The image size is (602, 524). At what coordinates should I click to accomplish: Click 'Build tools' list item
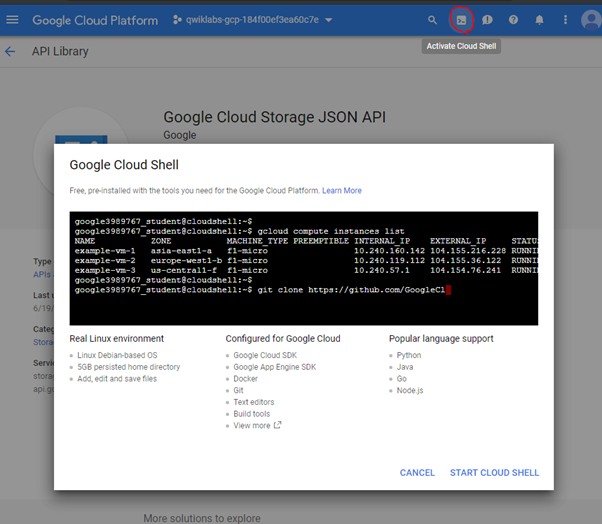click(252, 414)
